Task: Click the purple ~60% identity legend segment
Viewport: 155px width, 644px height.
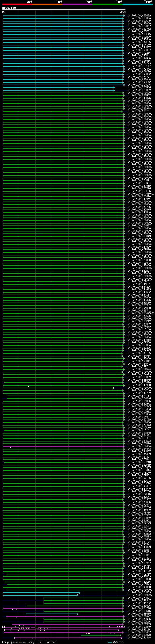Action: [78, 4]
